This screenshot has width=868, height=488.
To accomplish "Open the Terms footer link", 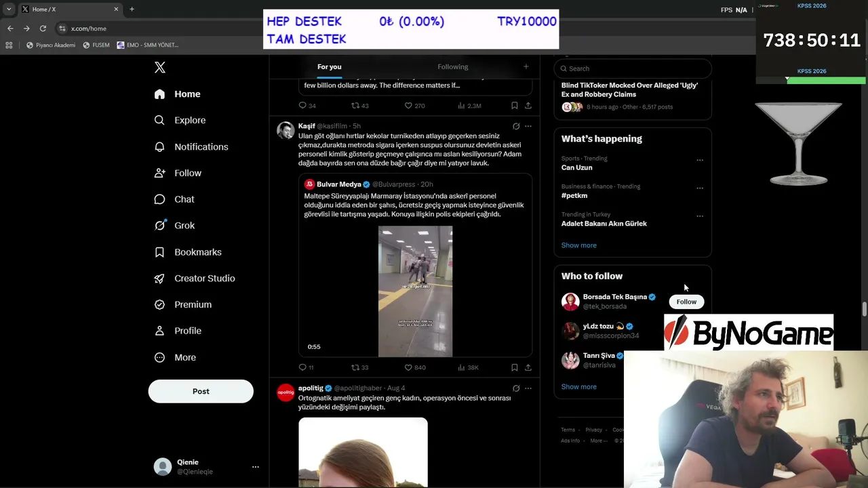I will coord(568,430).
